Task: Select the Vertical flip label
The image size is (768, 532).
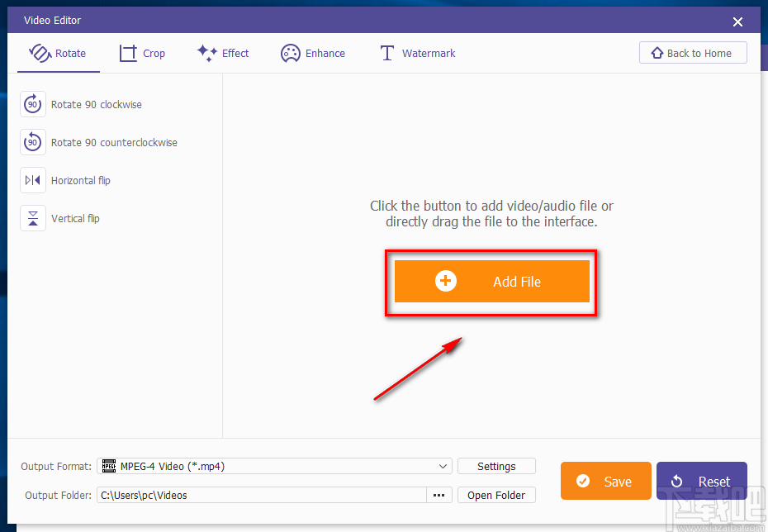Action: (75, 219)
